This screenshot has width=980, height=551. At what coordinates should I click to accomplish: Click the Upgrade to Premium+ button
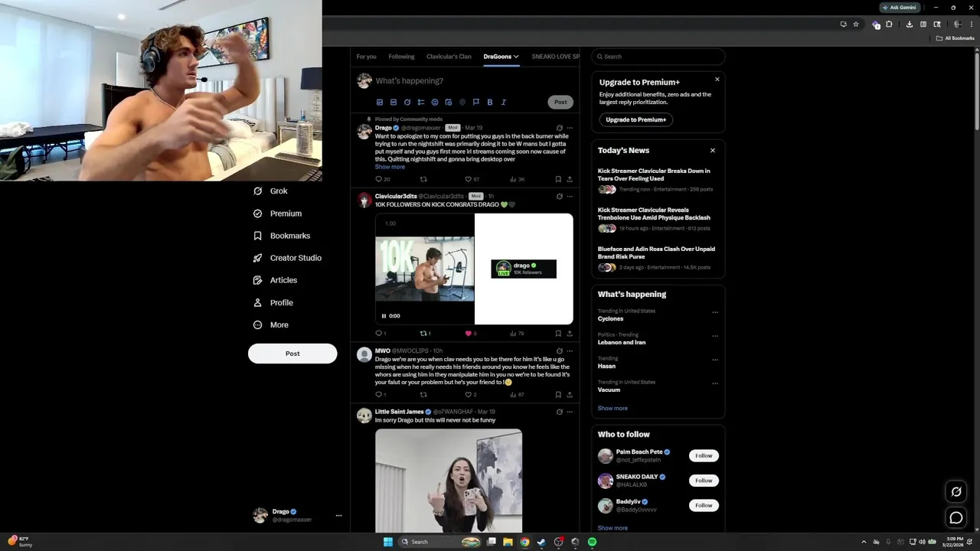[636, 119]
